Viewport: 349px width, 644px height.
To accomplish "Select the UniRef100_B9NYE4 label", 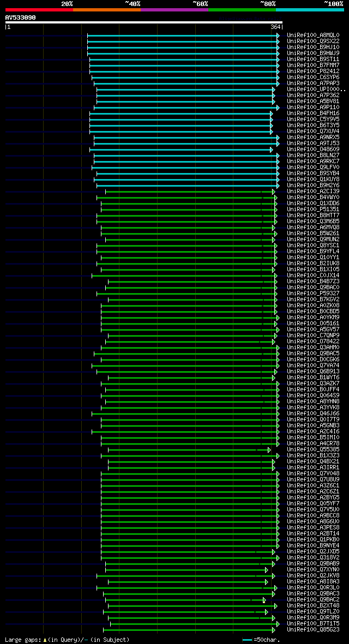I will [313, 545].
